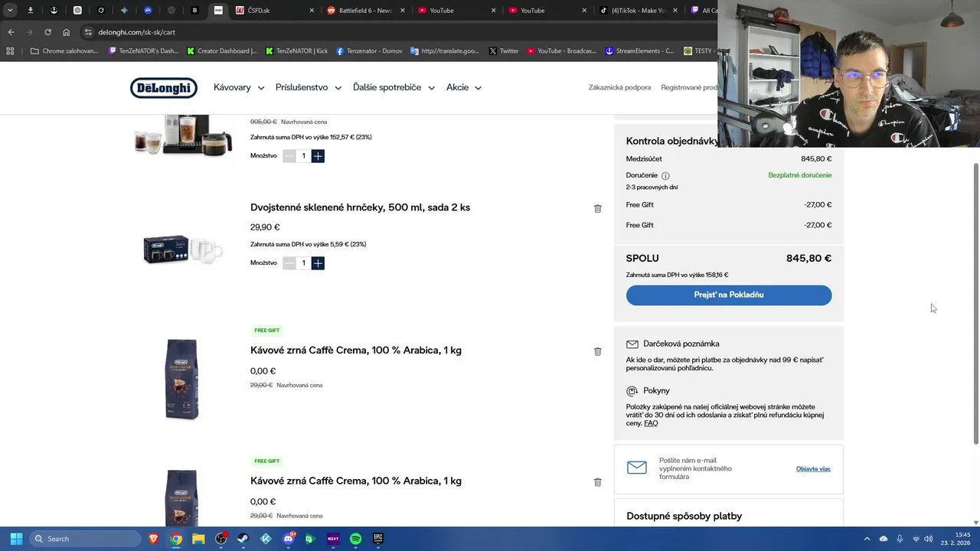
Task: Increase quantity of Dvojstenné sklenené hrnčeky
Action: tap(318, 262)
